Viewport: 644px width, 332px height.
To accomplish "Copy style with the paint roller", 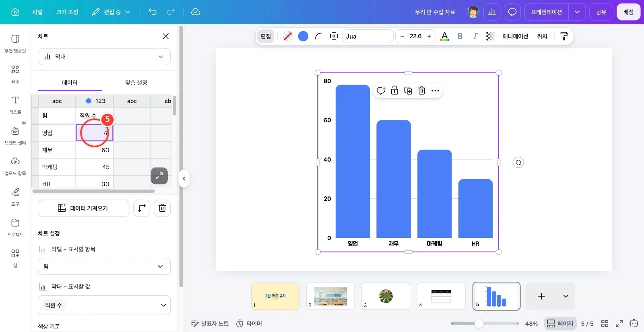I will tap(564, 36).
